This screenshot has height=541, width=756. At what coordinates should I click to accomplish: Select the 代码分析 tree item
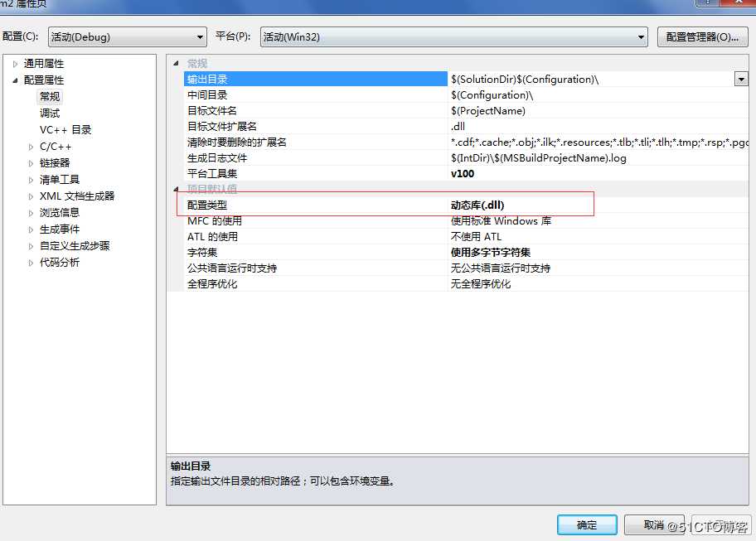click(60, 263)
